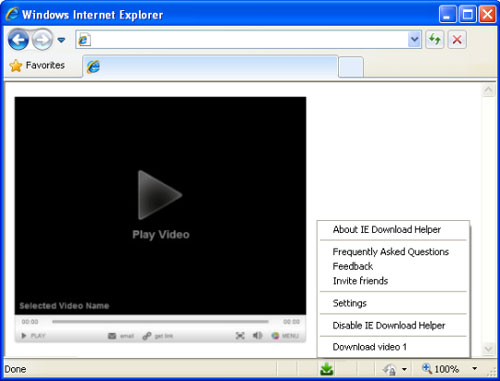Click the green IE Download Helper status bar icon
This screenshot has height=381, width=500.
point(327,369)
